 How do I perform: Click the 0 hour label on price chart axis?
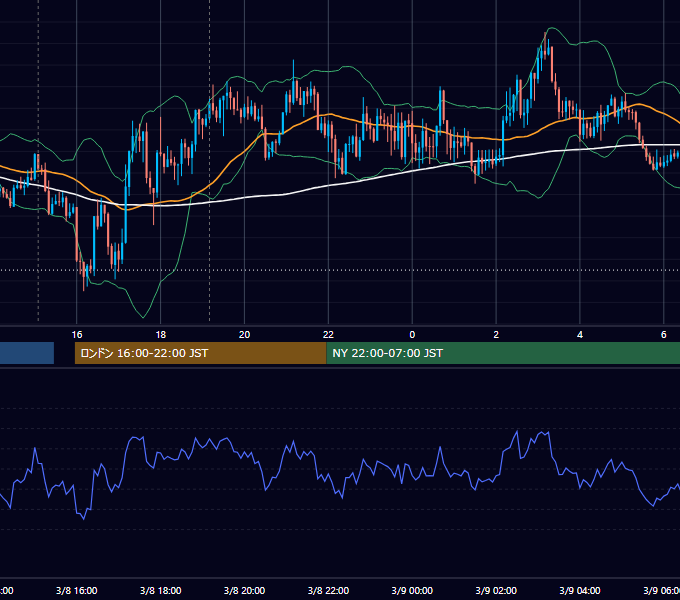[412, 335]
